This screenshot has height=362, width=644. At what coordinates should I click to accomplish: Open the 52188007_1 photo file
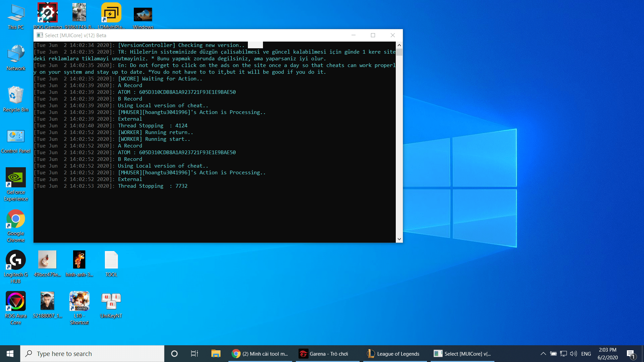[x=47, y=305]
